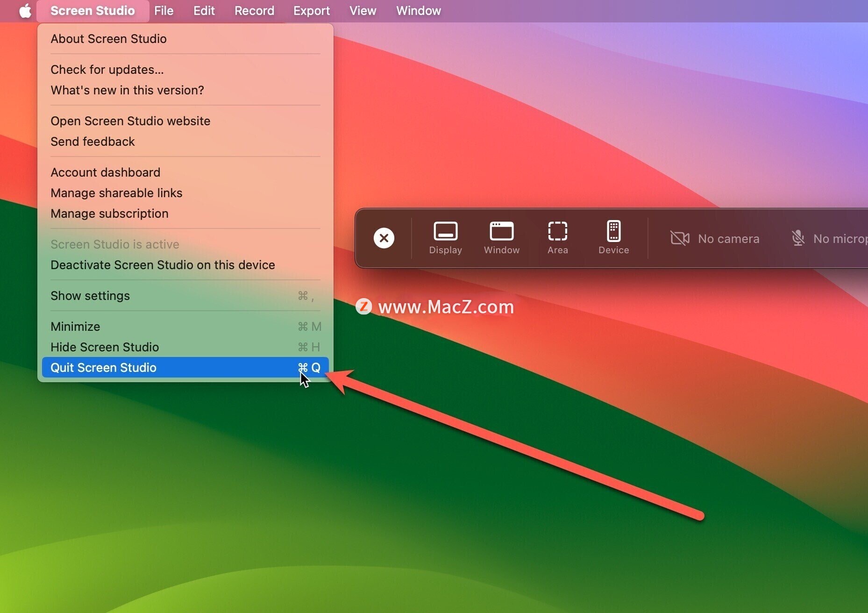
Task: Open Account dashboard
Action: [185, 172]
